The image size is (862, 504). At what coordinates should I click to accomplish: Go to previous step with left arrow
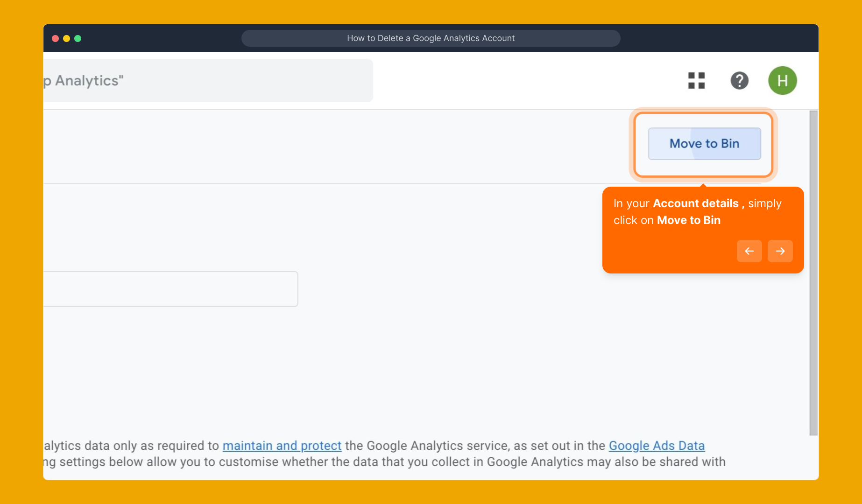coord(749,251)
